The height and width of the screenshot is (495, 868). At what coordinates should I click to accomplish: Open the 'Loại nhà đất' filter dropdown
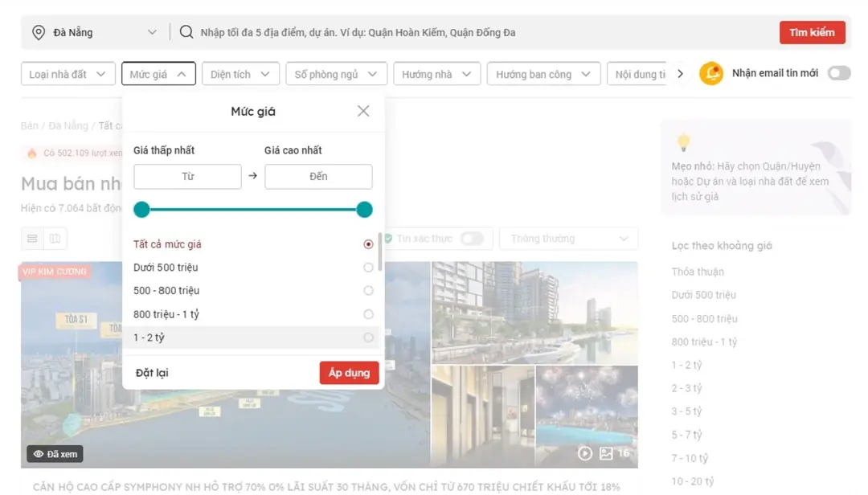tap(68, 73)
